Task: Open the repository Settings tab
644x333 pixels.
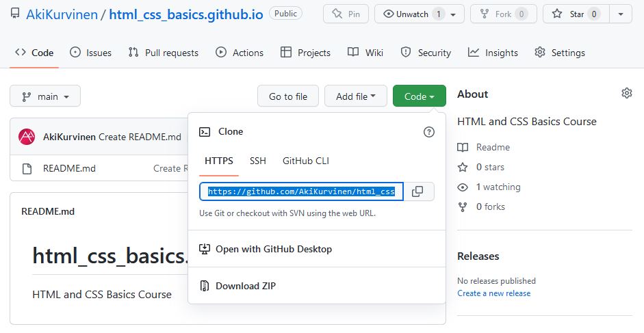Action: pos(560,53)
